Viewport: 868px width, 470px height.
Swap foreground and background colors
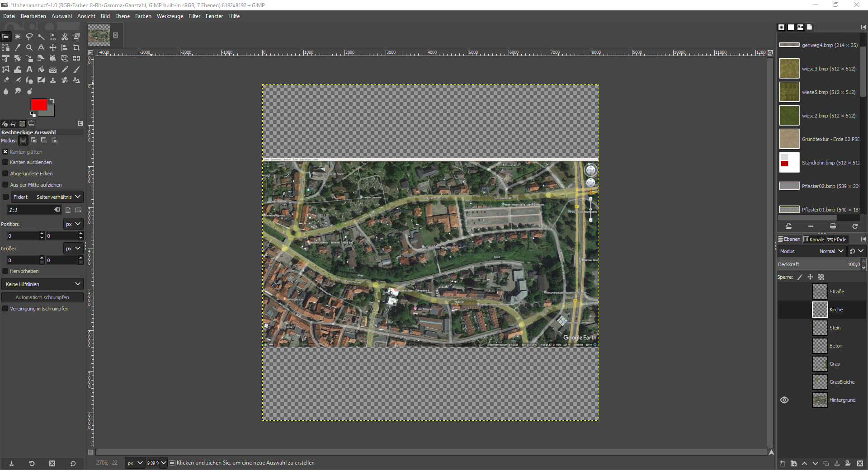(x=52, y=101)
